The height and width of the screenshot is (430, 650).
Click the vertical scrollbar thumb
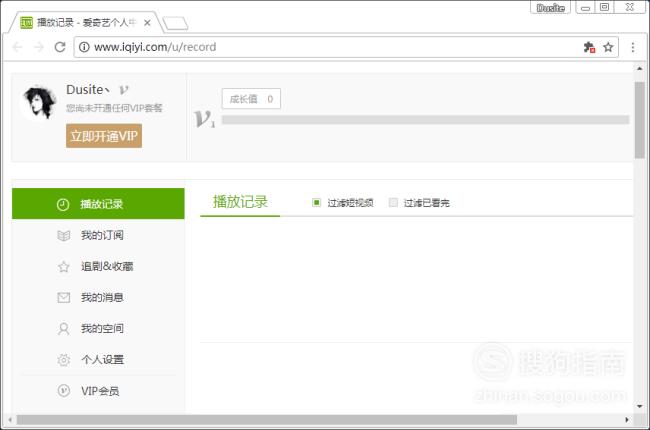[639, 120]
